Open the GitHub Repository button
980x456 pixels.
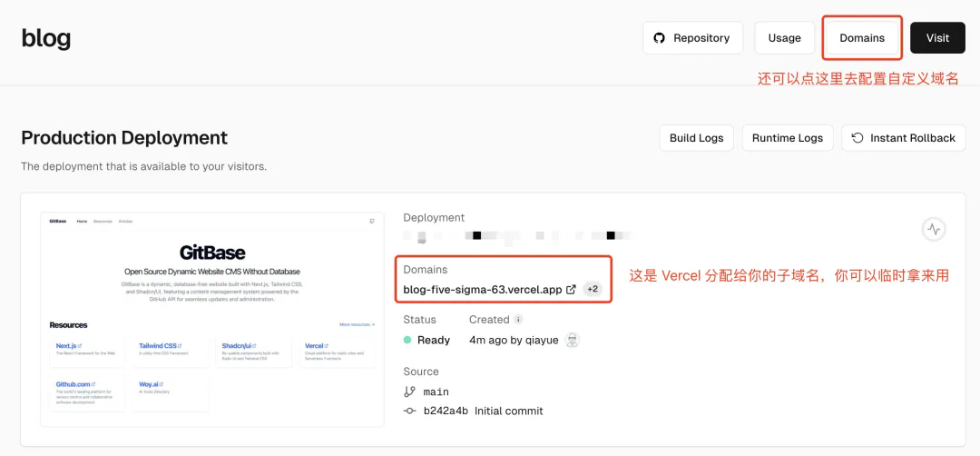pyautogui.click(x=692, y=38)
